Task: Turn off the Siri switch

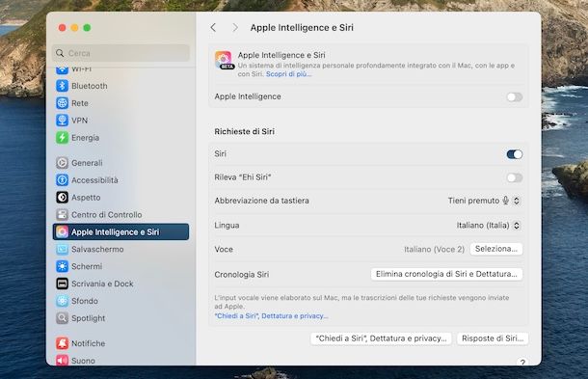Action: coord(514,154)
